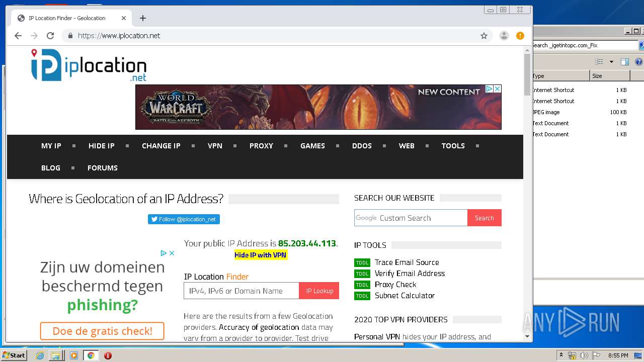Image resolution: width=644 pixels, height=362 pixels.
Task: Click the page vertical scrollbar thumb
Action: [x=527, y=74]
